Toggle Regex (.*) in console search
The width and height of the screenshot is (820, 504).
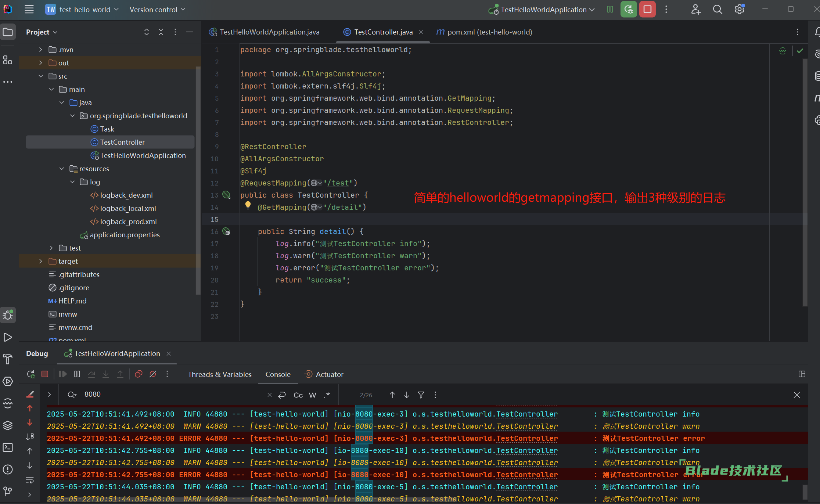coord(327,395)
